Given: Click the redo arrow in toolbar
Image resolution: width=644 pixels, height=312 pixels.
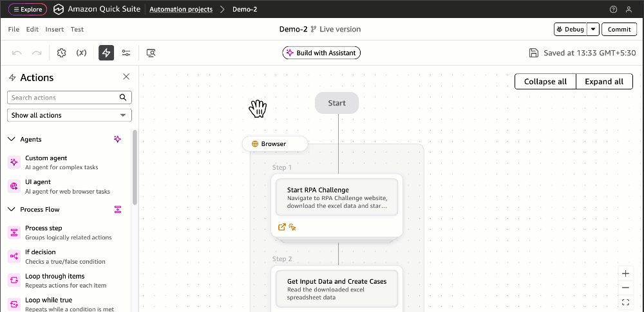Looking at the screenshot, I should 37,53.
